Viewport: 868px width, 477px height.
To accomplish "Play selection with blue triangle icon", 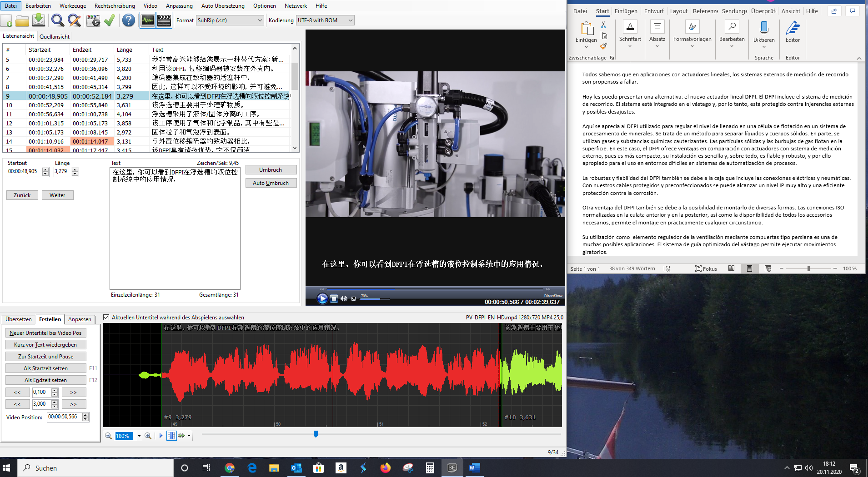I will click(161, 436).
